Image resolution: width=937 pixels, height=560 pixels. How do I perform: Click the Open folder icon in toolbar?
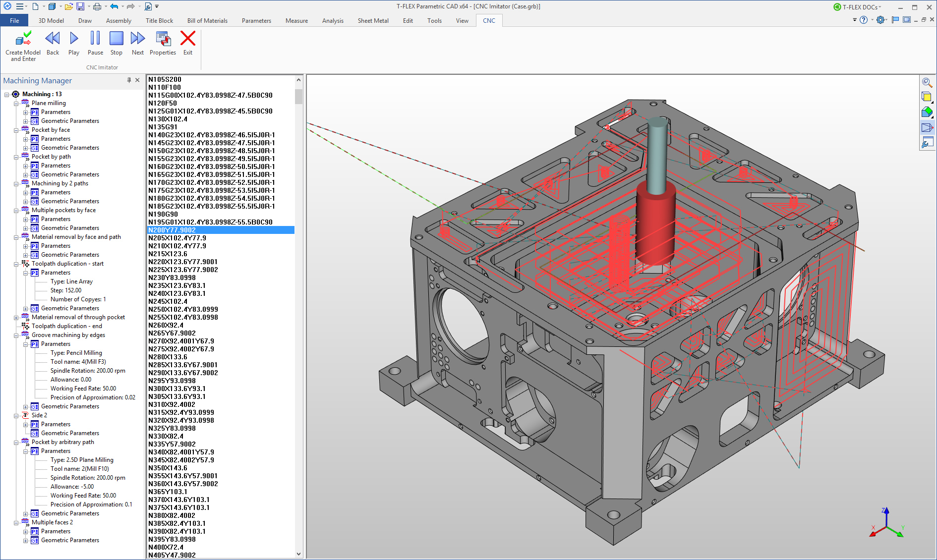[x=68, y=6]
